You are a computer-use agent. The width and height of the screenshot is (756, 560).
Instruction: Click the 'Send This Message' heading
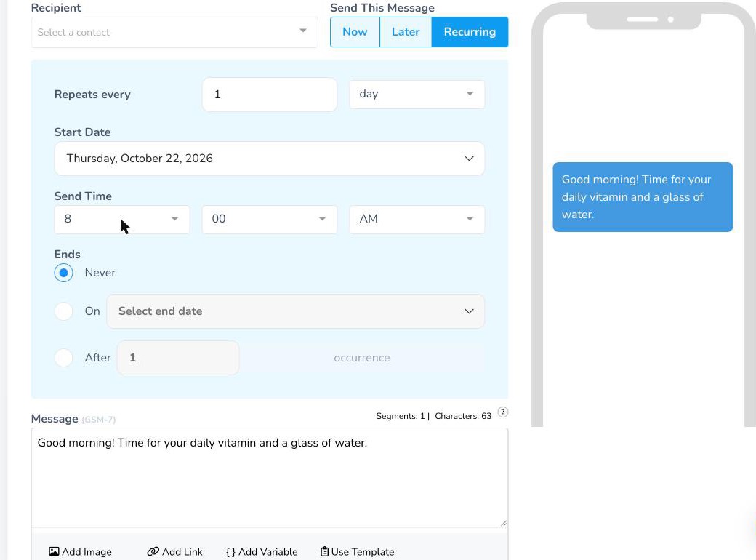click(x=382, y=8)
